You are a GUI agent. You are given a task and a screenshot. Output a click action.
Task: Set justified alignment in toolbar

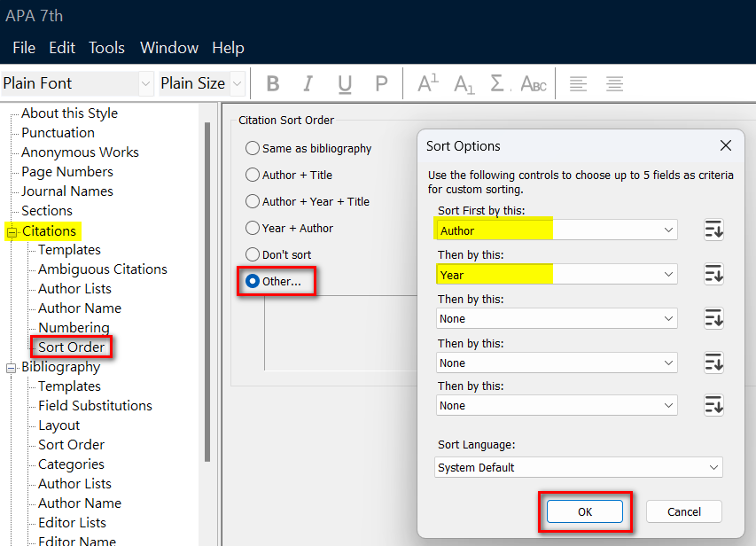coord(614,84)
